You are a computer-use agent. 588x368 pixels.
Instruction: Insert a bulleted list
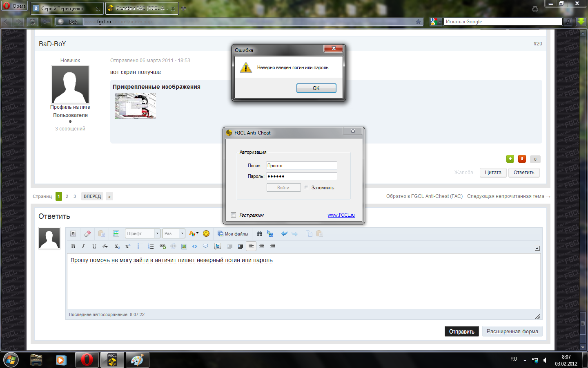[x=140, y=246]
